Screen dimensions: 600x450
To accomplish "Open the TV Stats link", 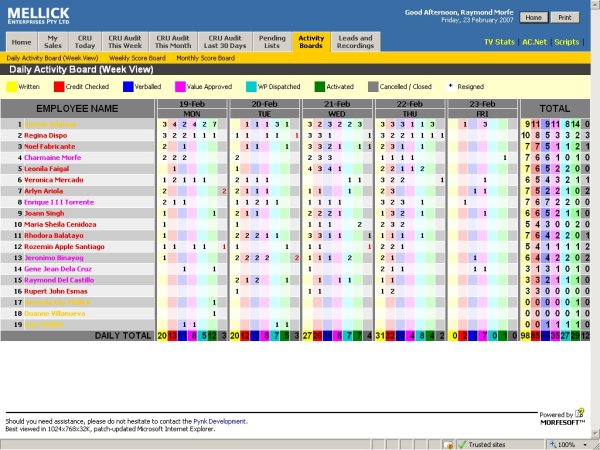I will [499, 42].
